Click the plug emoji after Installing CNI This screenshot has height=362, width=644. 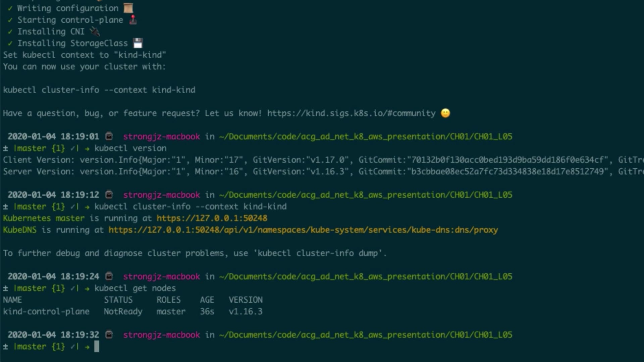click(x=95, y=32)
